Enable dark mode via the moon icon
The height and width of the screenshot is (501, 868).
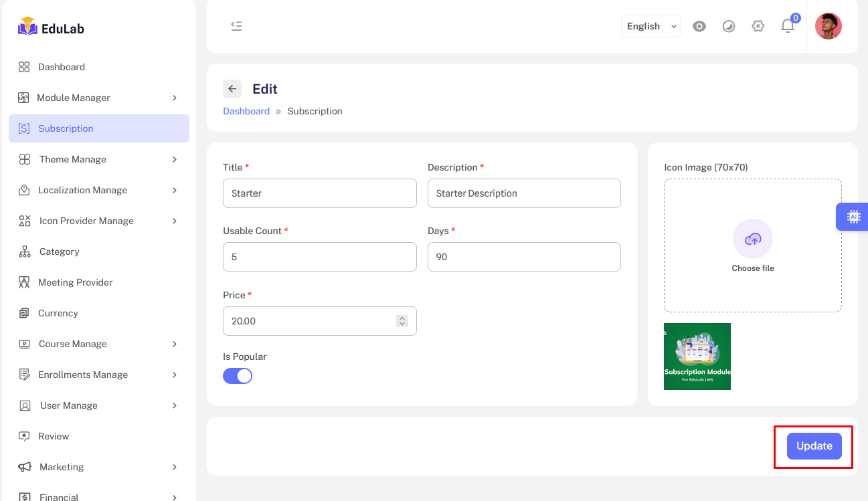point(729,25)
